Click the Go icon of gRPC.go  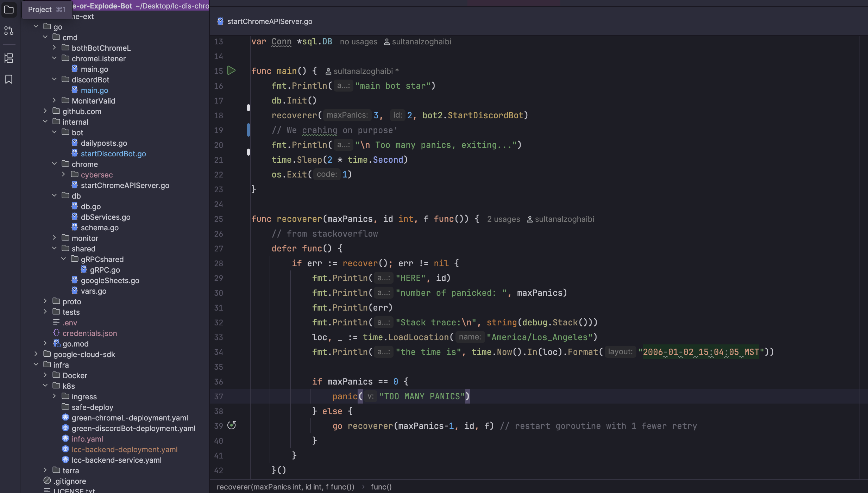[x=84, y=269]
